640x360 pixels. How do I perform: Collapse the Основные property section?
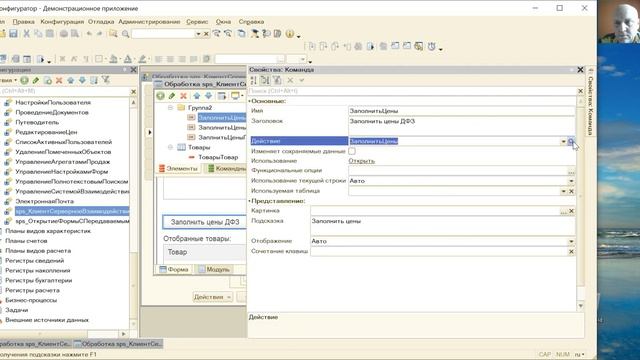pyautogui.click(x=249, y=101)
